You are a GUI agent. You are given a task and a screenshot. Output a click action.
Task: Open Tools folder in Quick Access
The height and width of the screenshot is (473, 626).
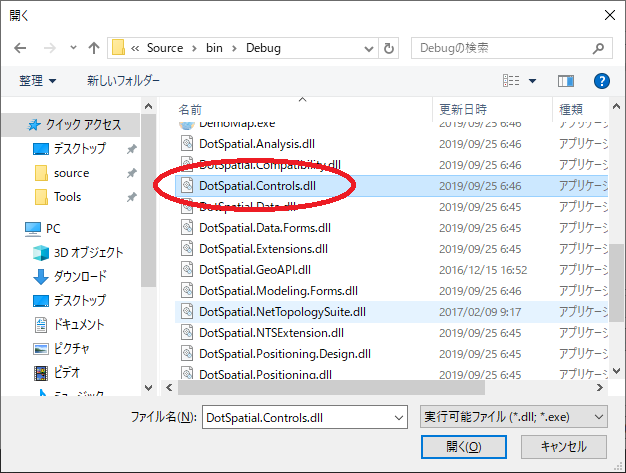click(x=67, y=197)
